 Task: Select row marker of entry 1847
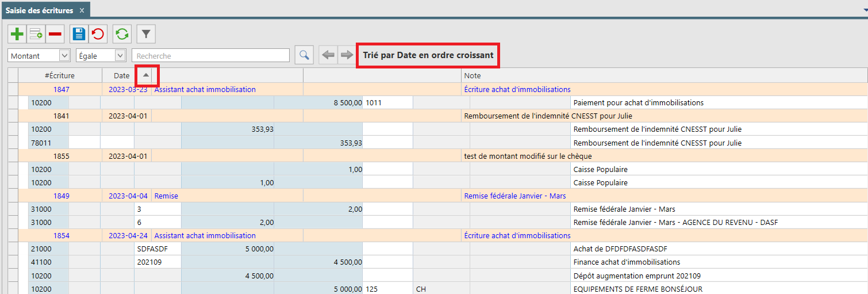tap(13, 89)
